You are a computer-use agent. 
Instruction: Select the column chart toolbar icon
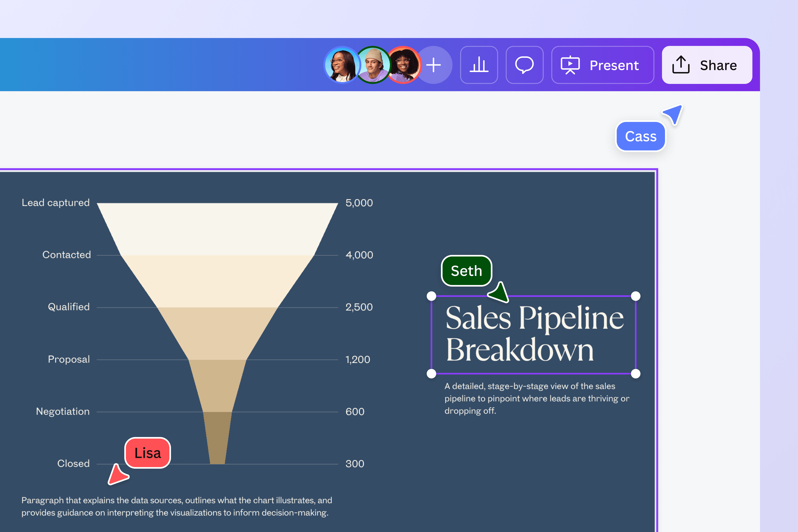pos(479,65)
